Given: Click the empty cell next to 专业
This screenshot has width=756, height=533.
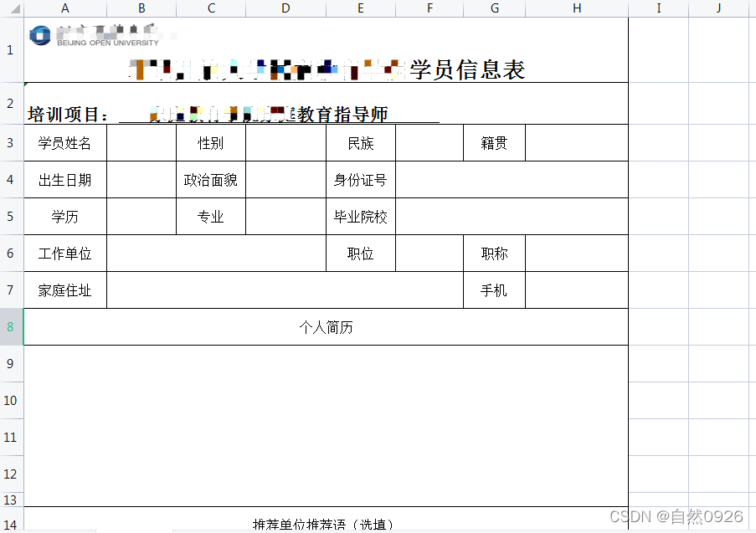Looking at the screenshot, I should pos(286,217).
